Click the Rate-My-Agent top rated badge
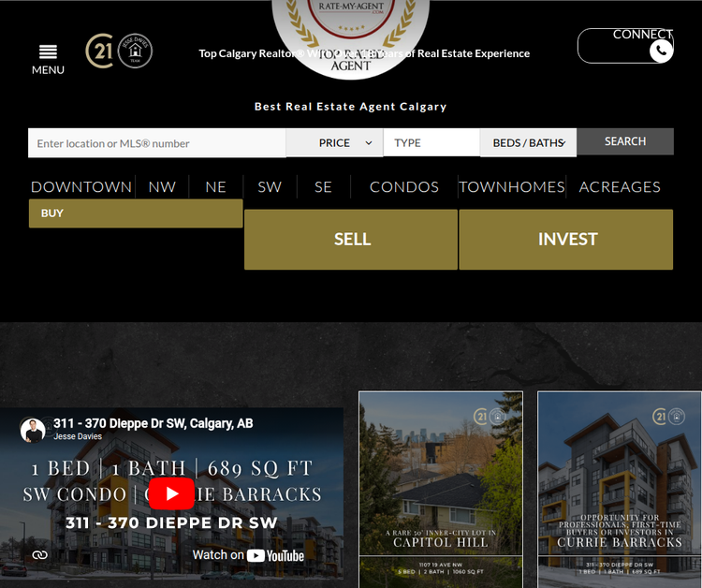 click(x=351, y=38)
